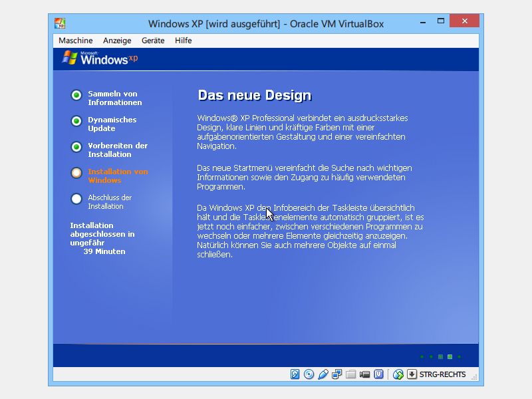Maximize the VirtualBox window

pyautogui.click(x=441, y=21)
